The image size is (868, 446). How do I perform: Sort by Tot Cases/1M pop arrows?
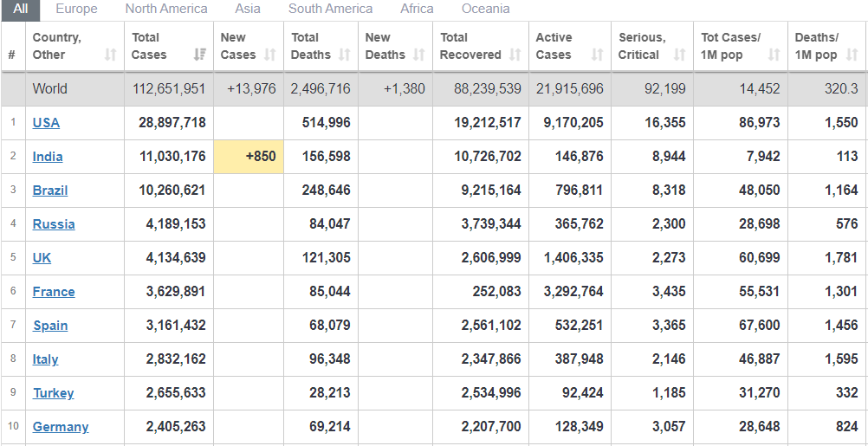point(774,55)
